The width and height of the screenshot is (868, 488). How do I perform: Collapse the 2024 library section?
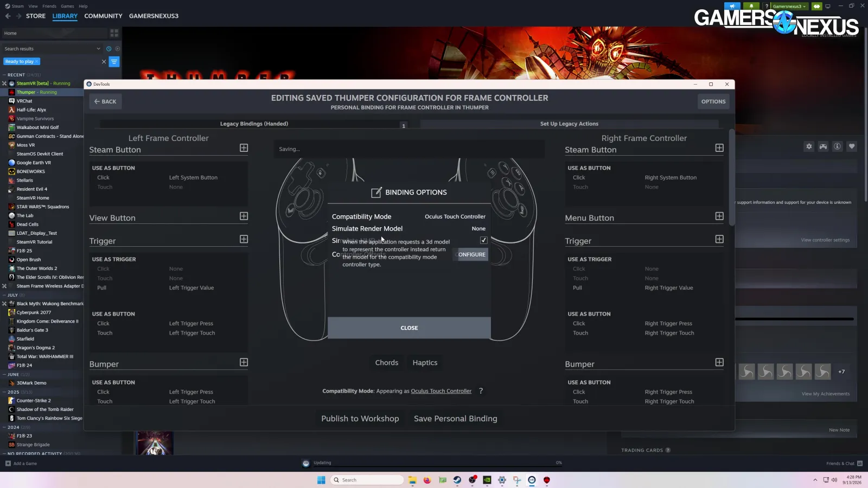(4, 427)
